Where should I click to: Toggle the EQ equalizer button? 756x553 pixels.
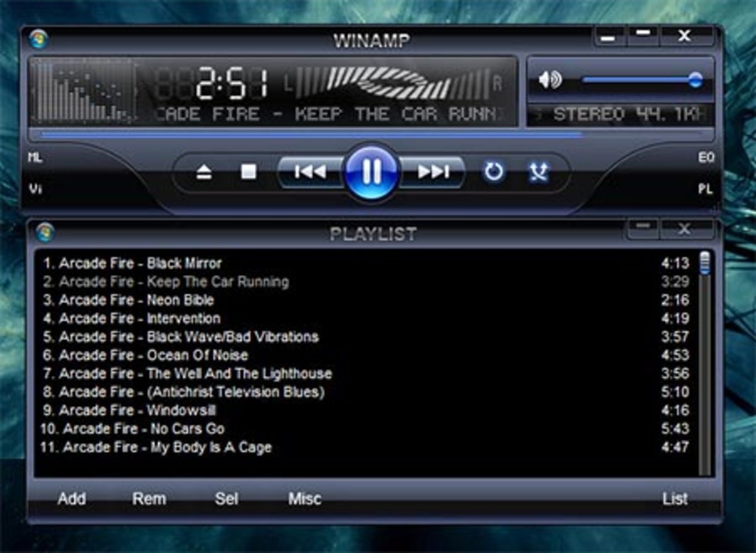706,158
